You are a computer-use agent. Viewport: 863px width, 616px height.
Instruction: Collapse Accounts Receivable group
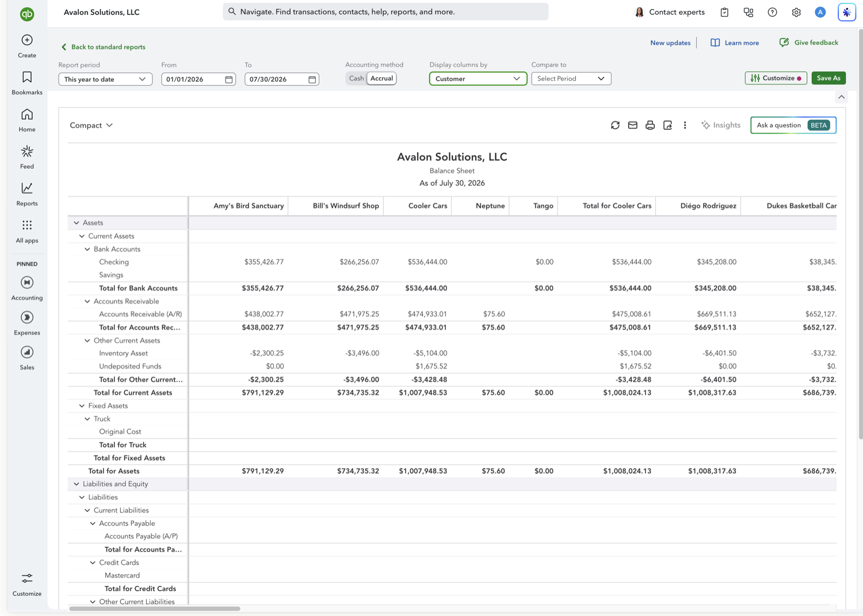coord(87,301)
